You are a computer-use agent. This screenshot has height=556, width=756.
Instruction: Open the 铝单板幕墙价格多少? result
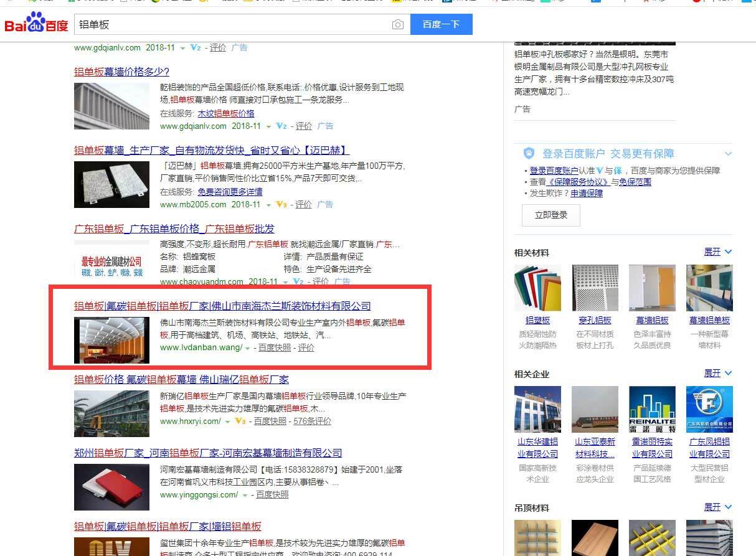point(121,72)
